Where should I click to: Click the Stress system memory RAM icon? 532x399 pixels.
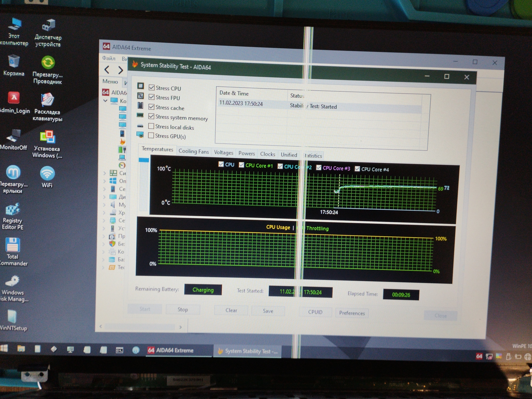tap(140, 115)
